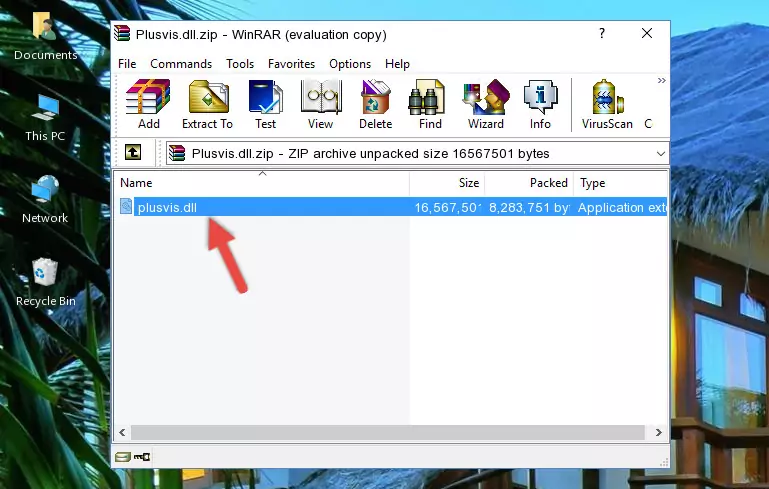Screen dimensions: 769x489
Task: Open the Commands menu
Action: (181, 64)
